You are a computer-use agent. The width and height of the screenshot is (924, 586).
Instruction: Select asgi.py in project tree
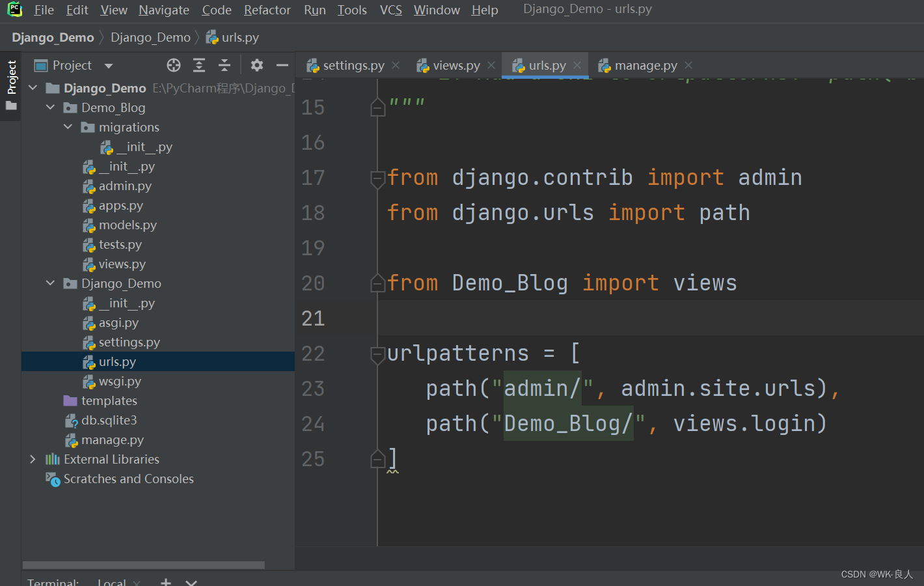click(x=111, y=323)
